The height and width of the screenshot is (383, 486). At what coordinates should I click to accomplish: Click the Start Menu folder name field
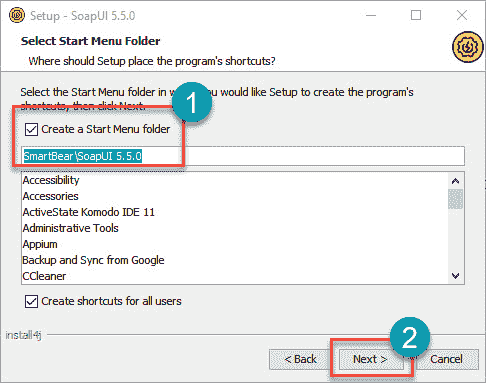[243, 156]
